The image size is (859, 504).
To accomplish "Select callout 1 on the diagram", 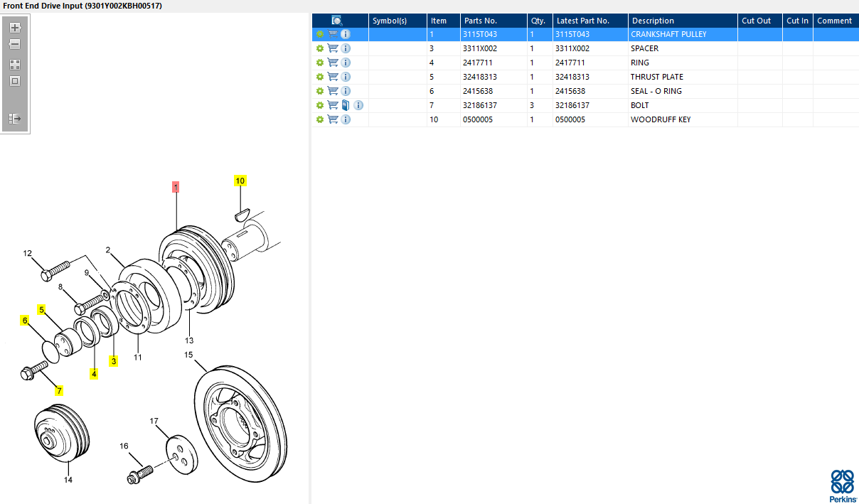I will pos(176,187).
